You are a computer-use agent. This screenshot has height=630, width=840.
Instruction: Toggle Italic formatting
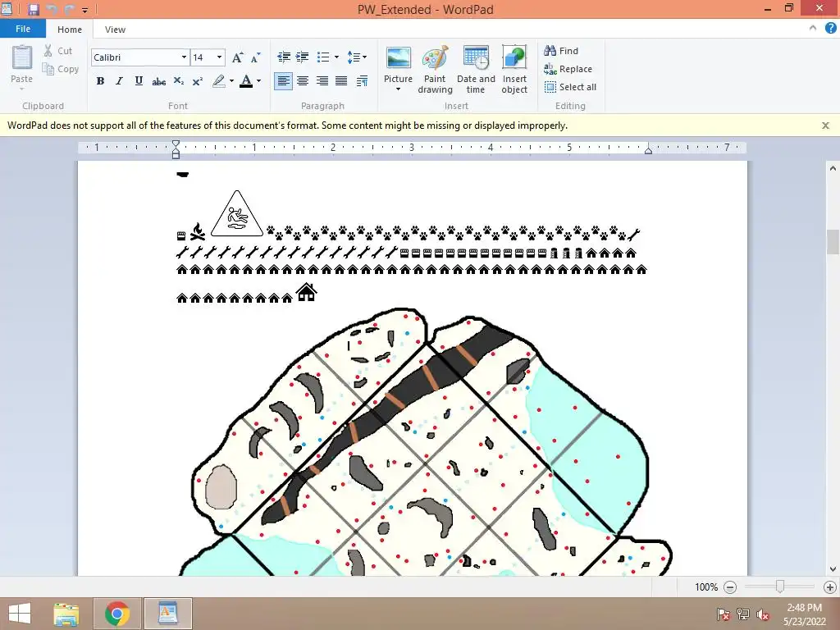119,81
